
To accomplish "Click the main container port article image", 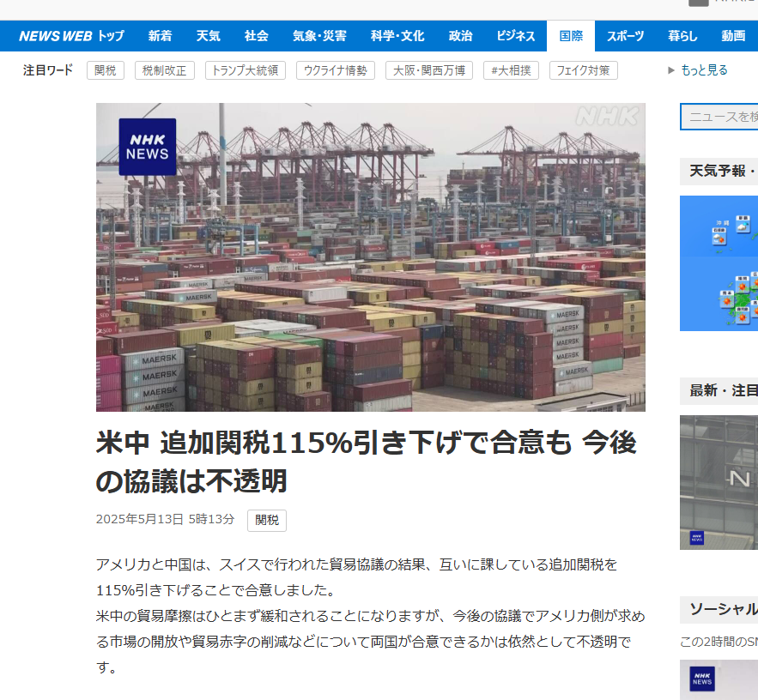I will pos(371,257).
